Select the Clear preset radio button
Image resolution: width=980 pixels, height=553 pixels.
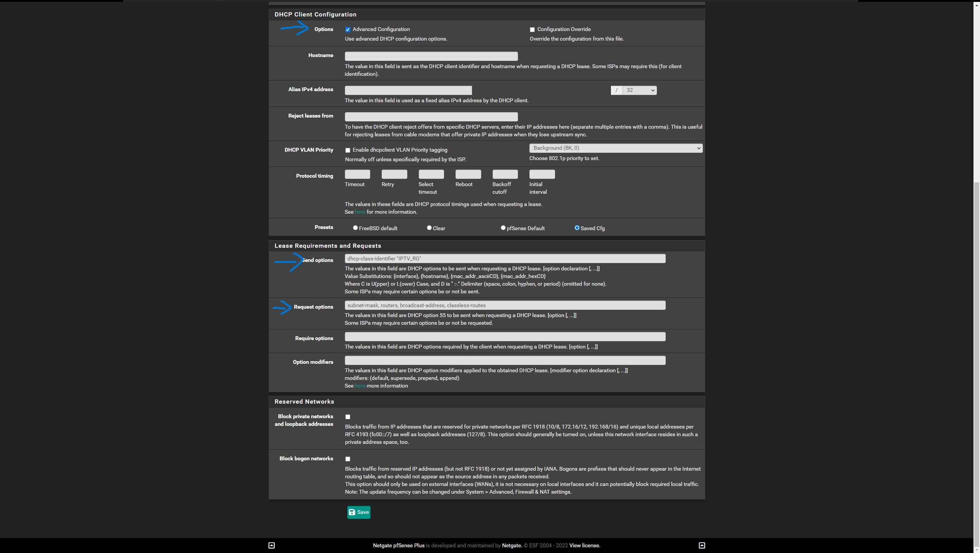[429, 228]
